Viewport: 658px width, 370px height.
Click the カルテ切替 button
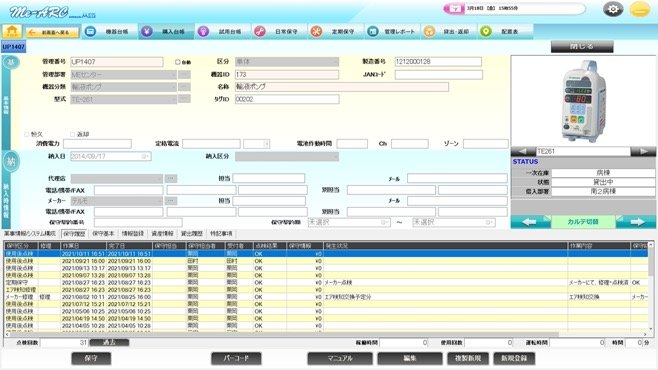coord(583,221)
